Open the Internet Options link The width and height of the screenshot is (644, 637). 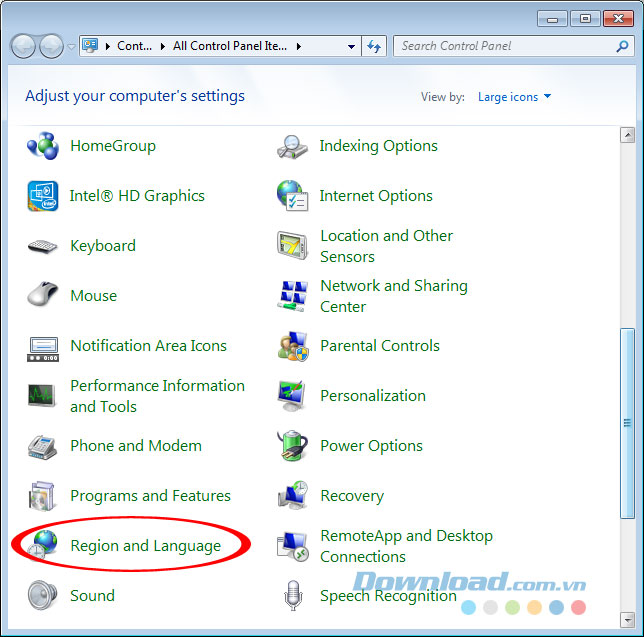click(x=376, y=196)
